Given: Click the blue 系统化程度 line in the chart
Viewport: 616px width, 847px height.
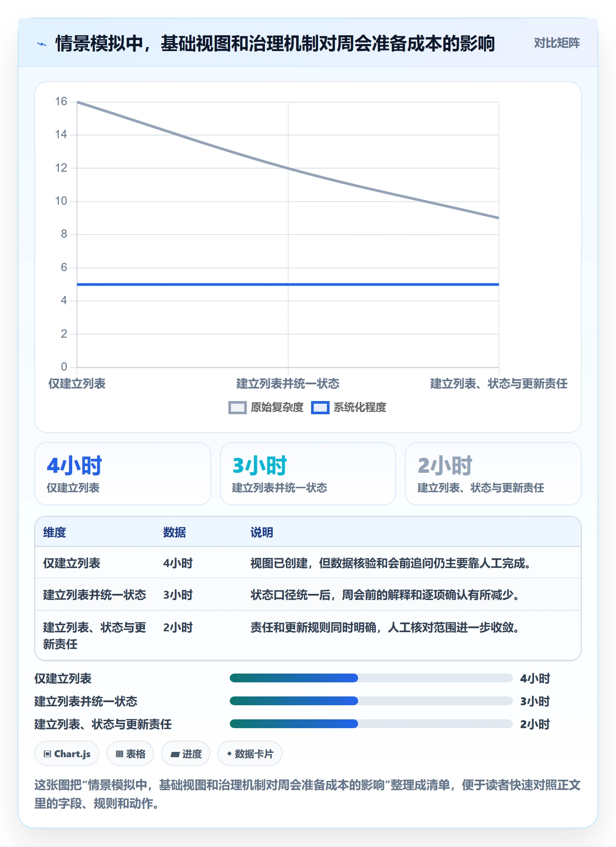Looking at the screenshot, I should pos(288,284).
